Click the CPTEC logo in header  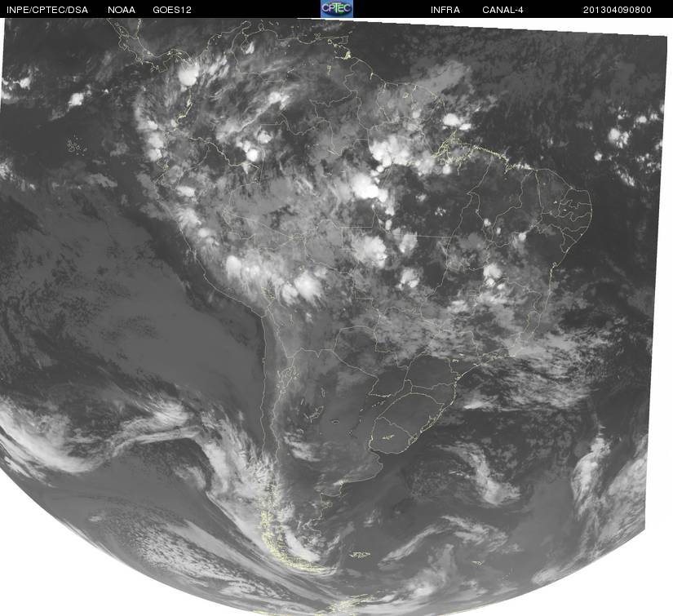coord(337,9)
